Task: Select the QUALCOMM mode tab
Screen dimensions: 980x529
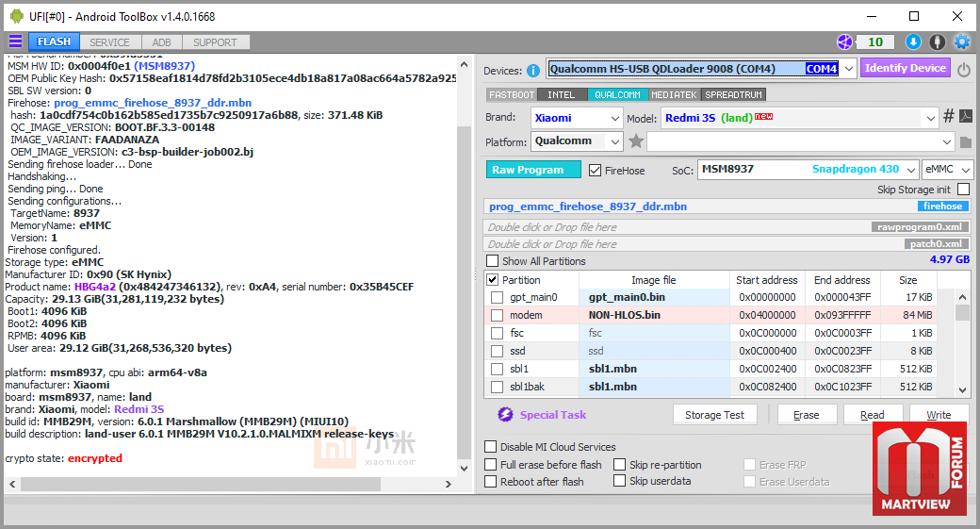Action: coord(617,95)
